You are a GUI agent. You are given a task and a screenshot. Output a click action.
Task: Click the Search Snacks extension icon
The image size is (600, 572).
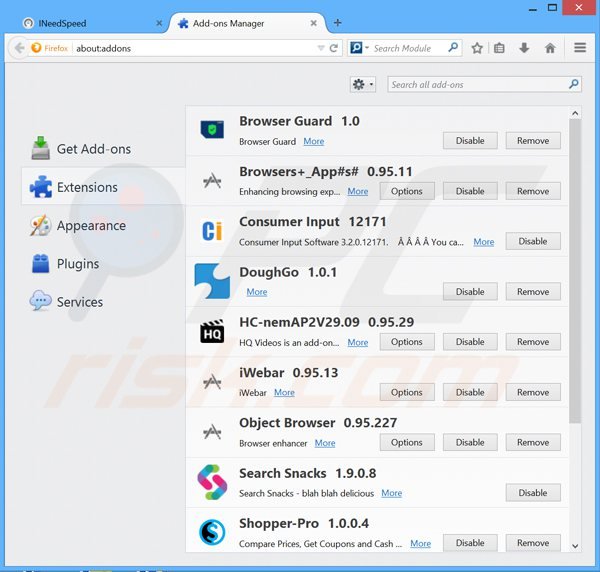pyautogui.click(x=212, y=482)
